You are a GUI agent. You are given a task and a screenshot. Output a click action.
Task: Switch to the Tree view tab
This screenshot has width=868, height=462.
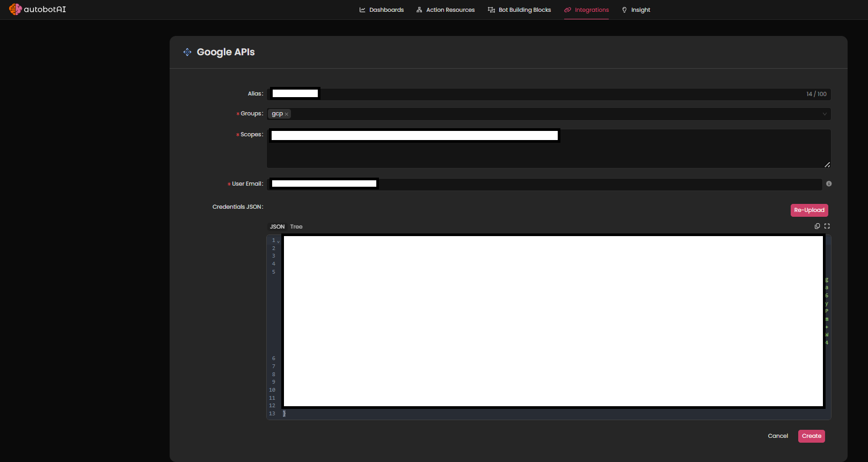[x=296, y=227]
